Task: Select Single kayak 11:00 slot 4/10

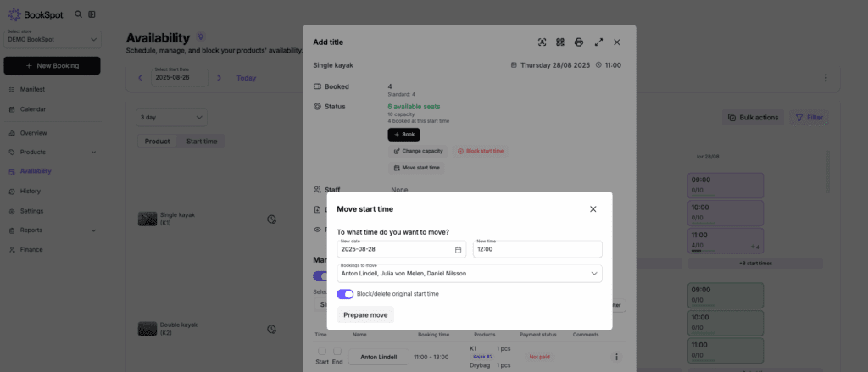Action: [726, 241]
